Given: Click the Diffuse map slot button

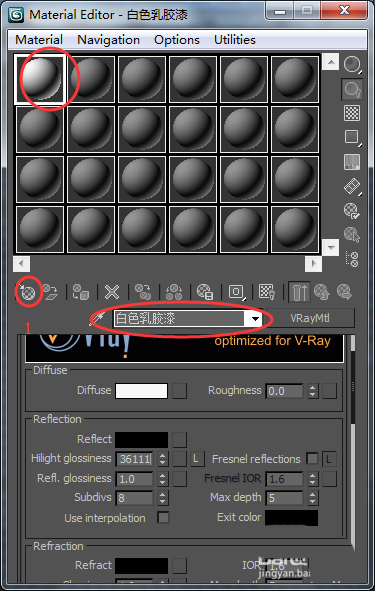Looking at the screenshot, I should point(179,391).
